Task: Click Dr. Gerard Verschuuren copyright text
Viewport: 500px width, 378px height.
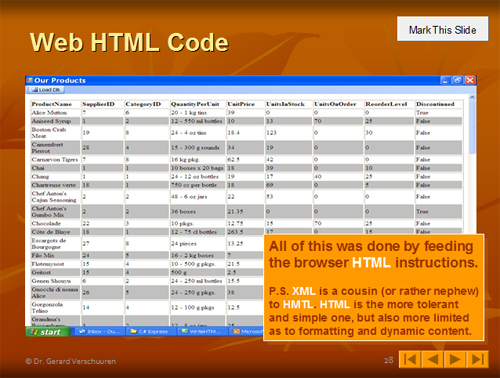Action: [x=71, y=361]
